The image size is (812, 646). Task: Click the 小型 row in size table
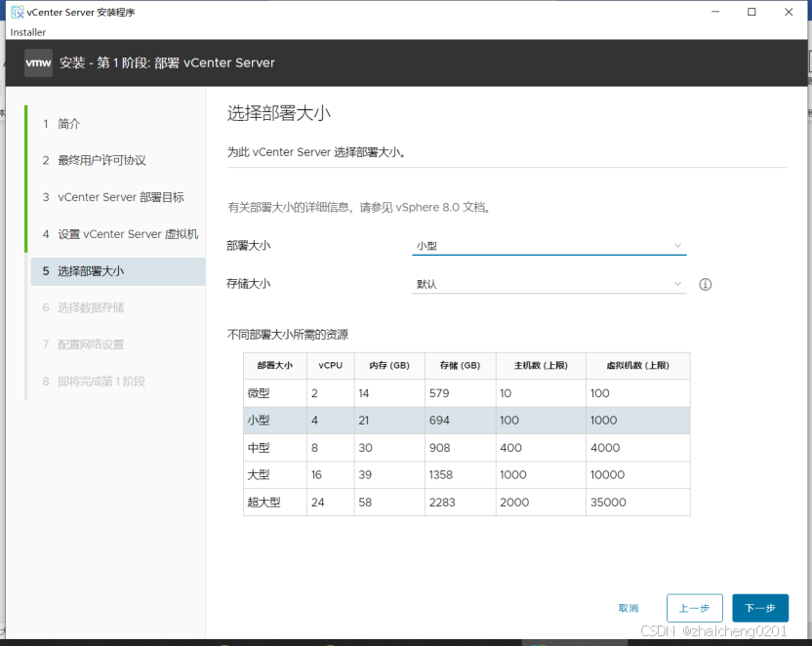tap(467, 421)
